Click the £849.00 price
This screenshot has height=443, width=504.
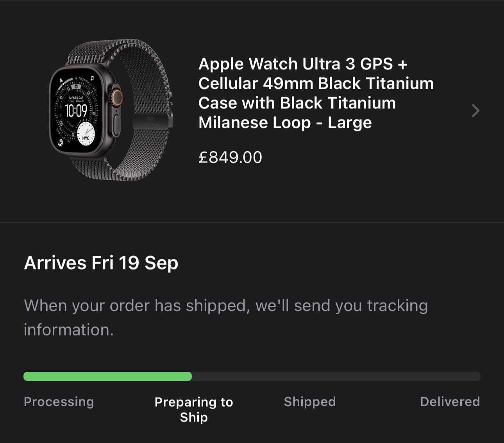(x=230, y=157)
